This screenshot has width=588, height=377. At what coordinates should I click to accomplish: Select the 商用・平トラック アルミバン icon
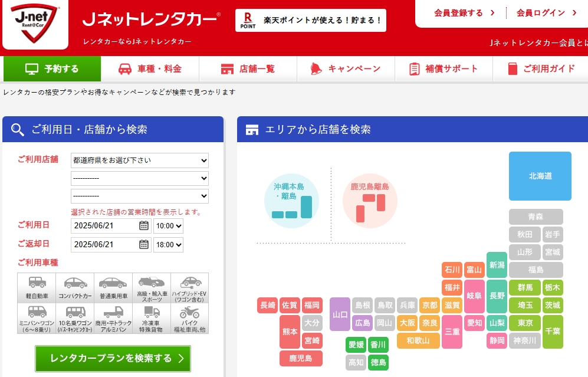(113, 319)
